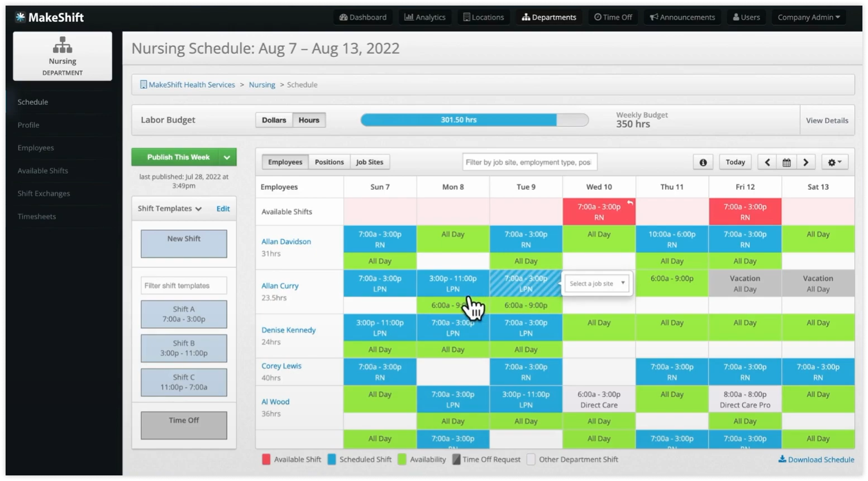
Task: Open Departments in top navigation
Action: point(549,17)
